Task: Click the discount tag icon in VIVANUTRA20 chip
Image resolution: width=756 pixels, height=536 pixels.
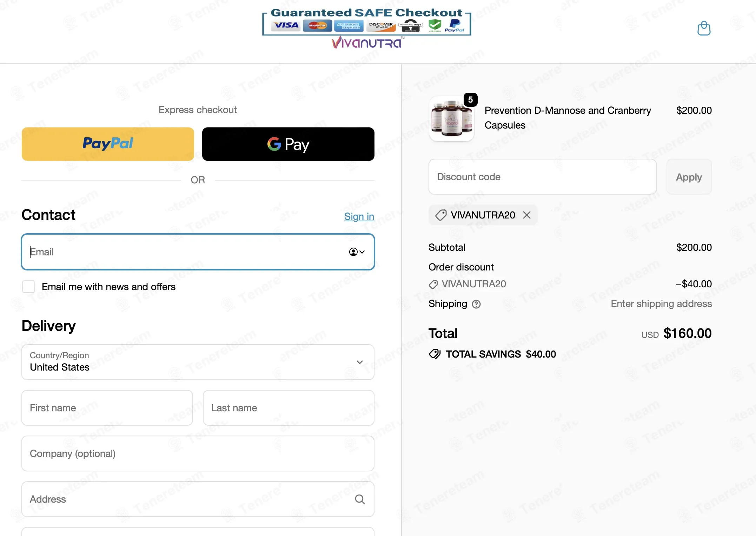Action: click(441, 215)
